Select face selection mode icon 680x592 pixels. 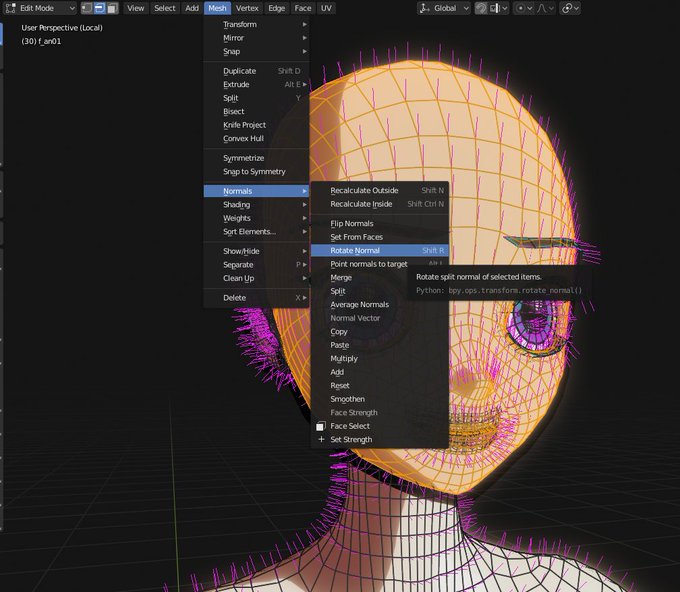click(111, 8)
